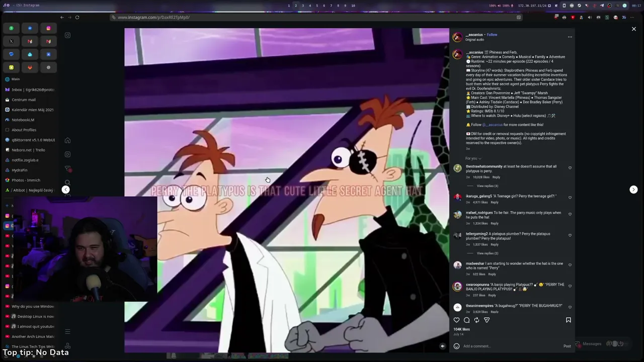Go to the next post arrow
The height and width of the screenshot is (362, 644).
pos(633,190)
